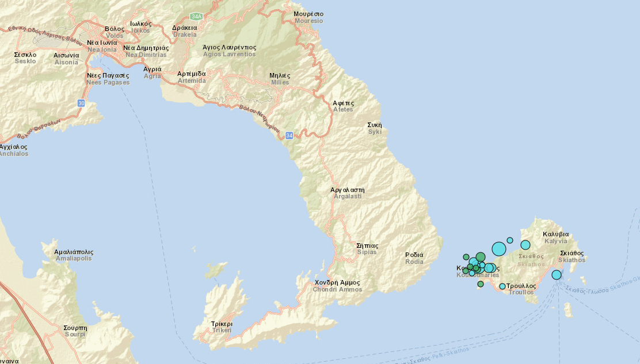
Task: Click the Argalasti place label
Action: (348, 193)
